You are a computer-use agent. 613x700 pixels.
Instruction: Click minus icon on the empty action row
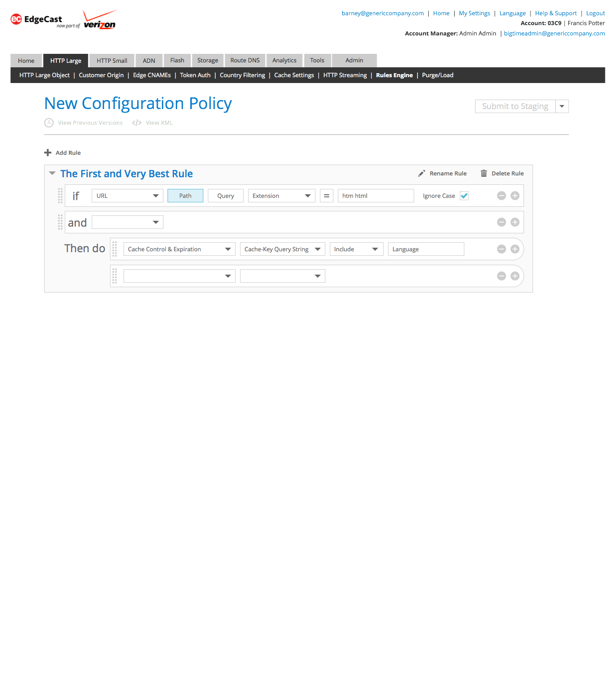(501, 276)
